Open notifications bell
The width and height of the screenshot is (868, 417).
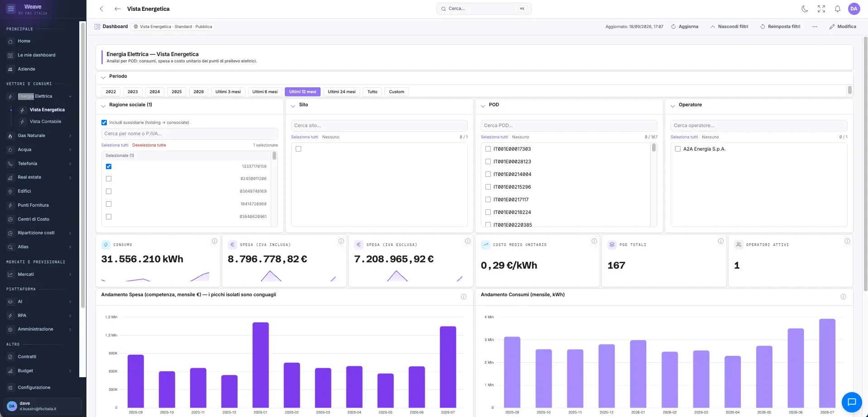coord(838,9)
